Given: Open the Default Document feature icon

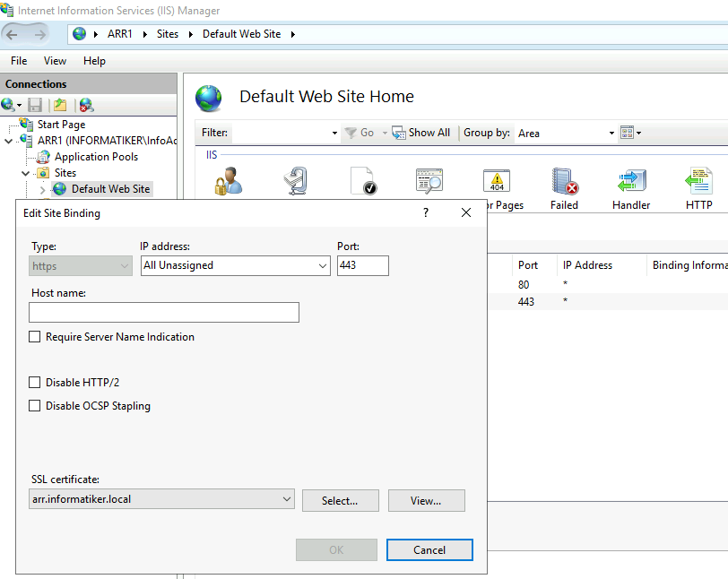Looking at the screenshot, I should [x=363, y=181].
